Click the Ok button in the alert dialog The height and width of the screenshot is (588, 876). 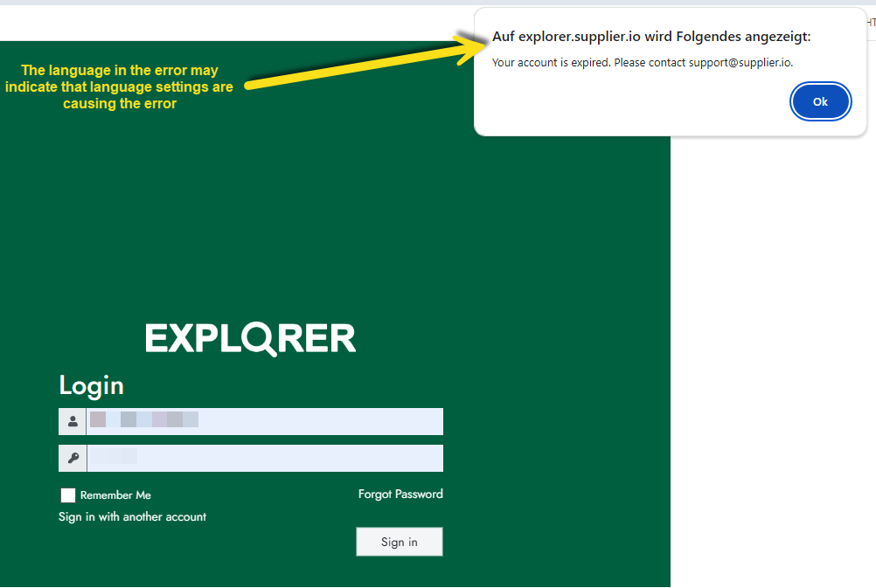[x=820, y=101]
